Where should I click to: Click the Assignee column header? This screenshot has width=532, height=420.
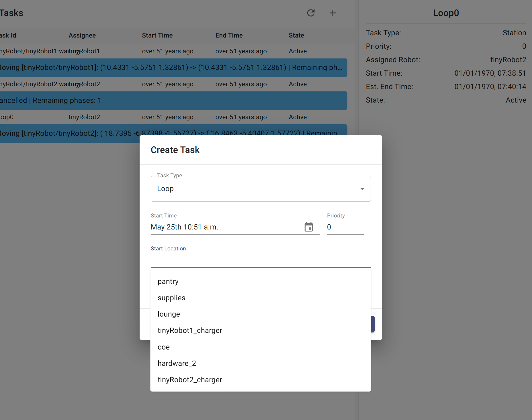click(82, 35)
